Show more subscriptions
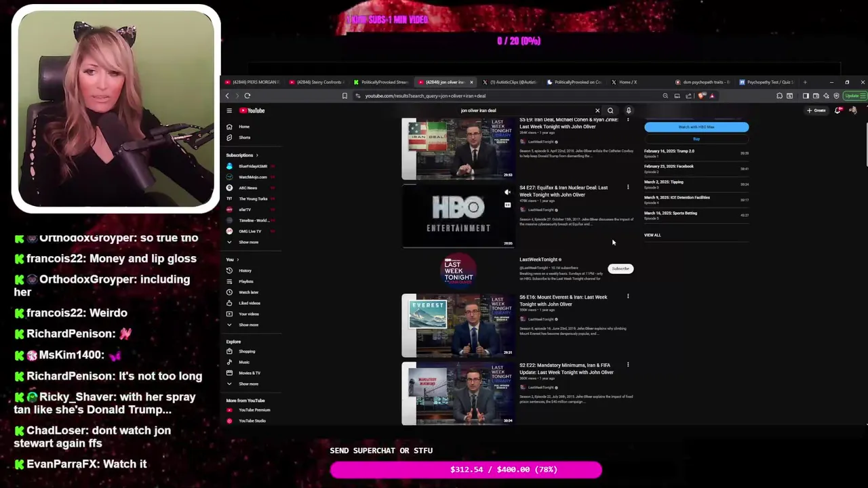 (248, 242)
